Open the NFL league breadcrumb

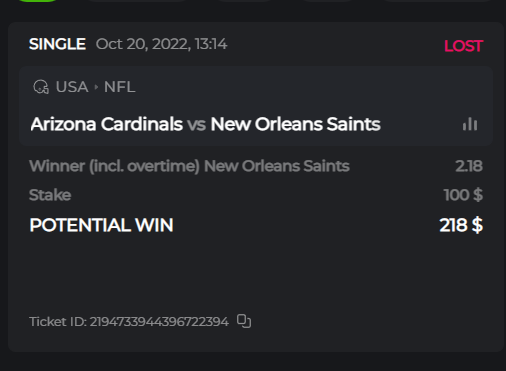point(120,87)
